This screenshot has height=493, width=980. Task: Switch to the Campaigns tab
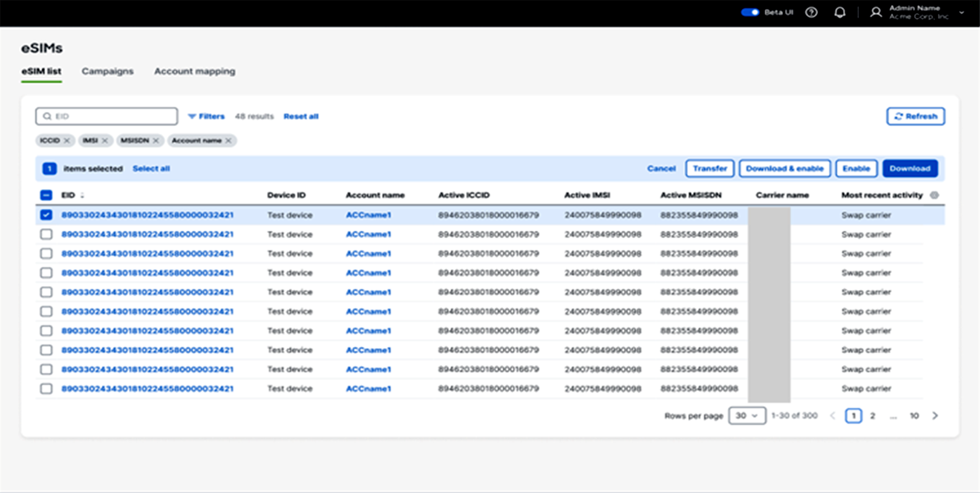pos(108,71)
